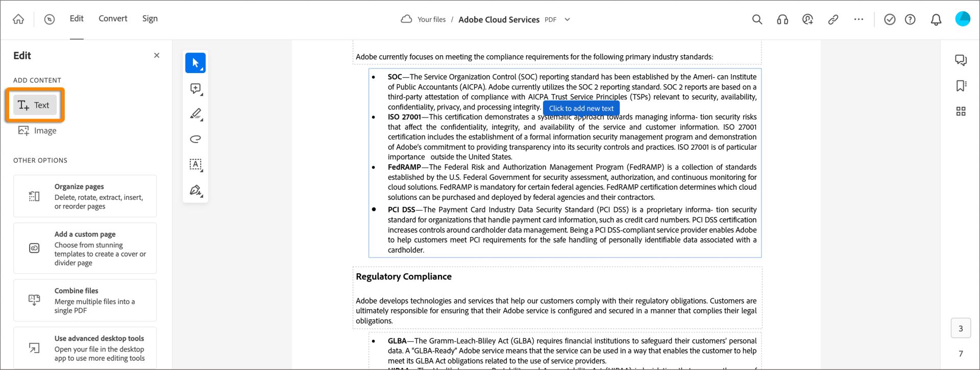Go to the Home icon
The image size is (980, 370).
(18, 19)
